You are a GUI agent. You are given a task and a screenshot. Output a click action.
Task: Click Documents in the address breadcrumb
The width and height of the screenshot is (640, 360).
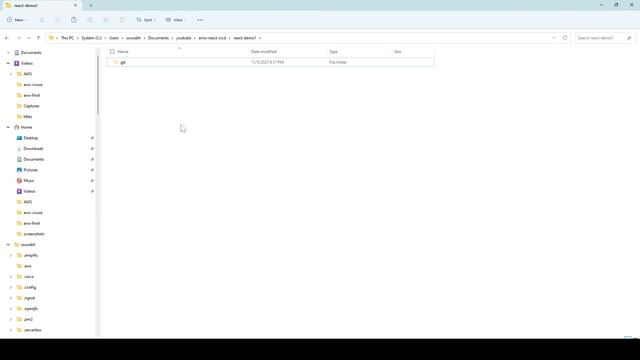(x=158, y=38)
